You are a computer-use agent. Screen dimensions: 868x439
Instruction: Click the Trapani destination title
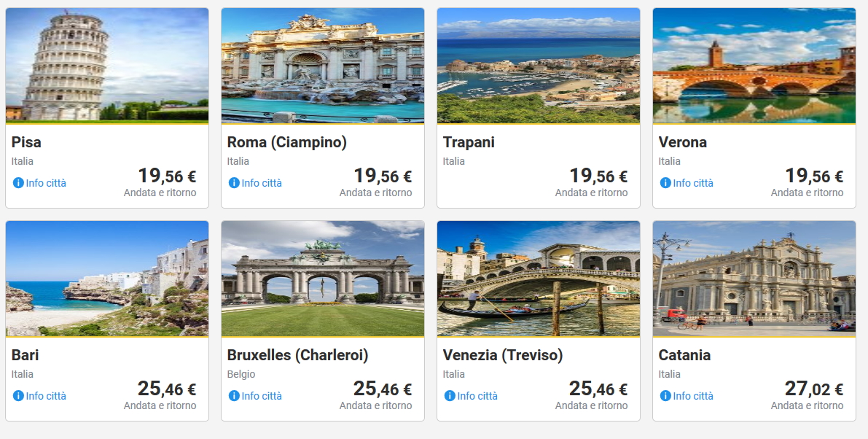(469, 142)
